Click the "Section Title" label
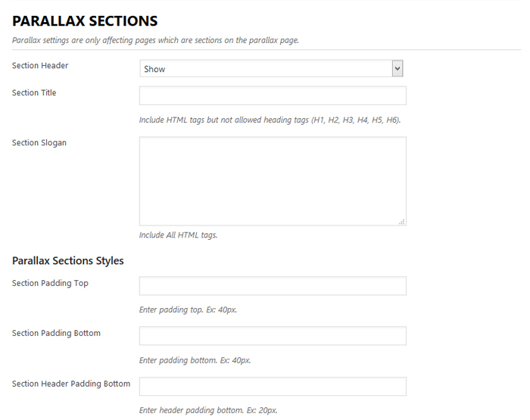 [x=34, y=93]
